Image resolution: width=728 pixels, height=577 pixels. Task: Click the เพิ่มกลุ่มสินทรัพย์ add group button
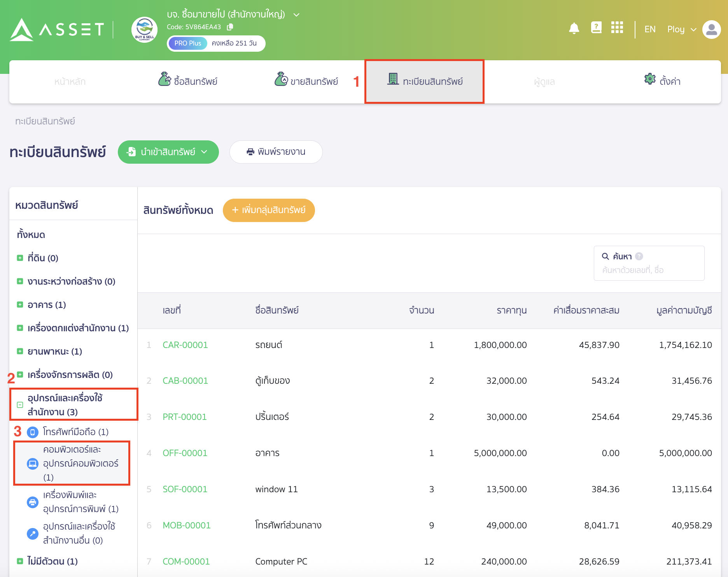(269, 210)
